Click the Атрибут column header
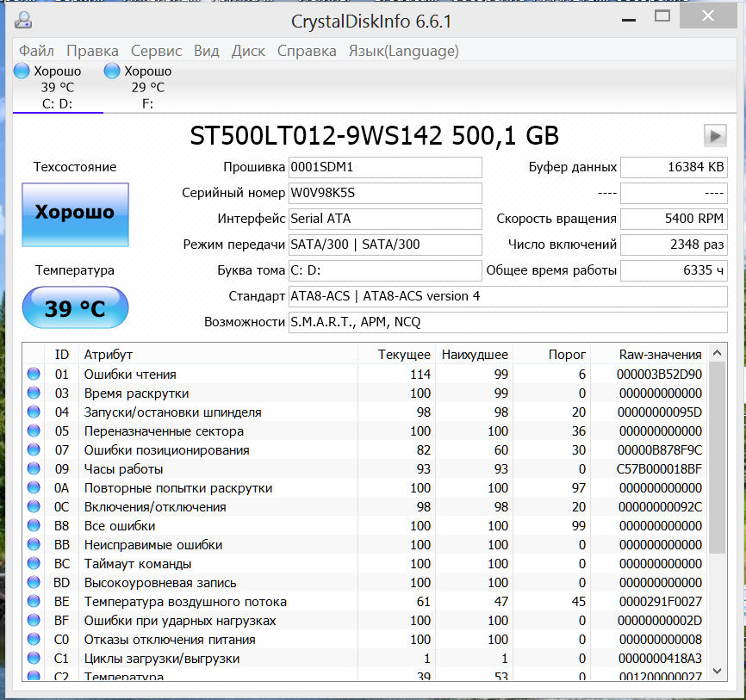Image resolution: width=746 pixels, height=700 pixels. click(x=109, y=354)
